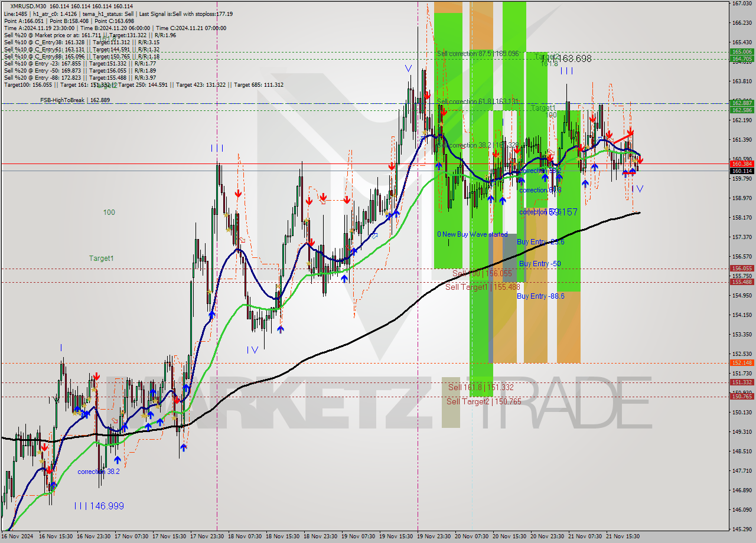This screenshot has width=756, height=543.
Task: Click the blue 'correction 38.2' label at bottom left
Action: point(99,472)
